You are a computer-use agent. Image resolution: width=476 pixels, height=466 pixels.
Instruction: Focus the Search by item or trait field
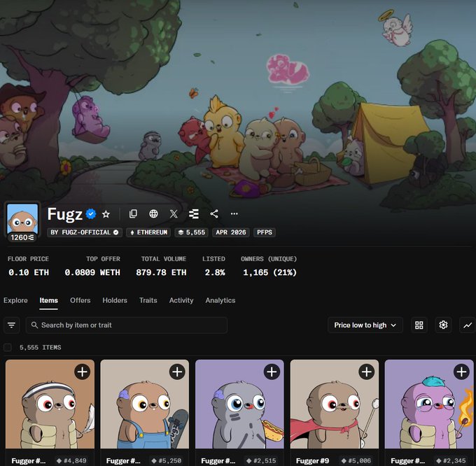tap(127, 325)
